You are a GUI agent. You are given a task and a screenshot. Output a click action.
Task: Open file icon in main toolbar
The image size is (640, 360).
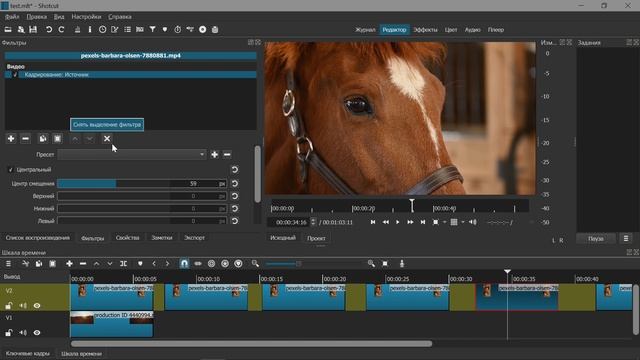[8, 29]
